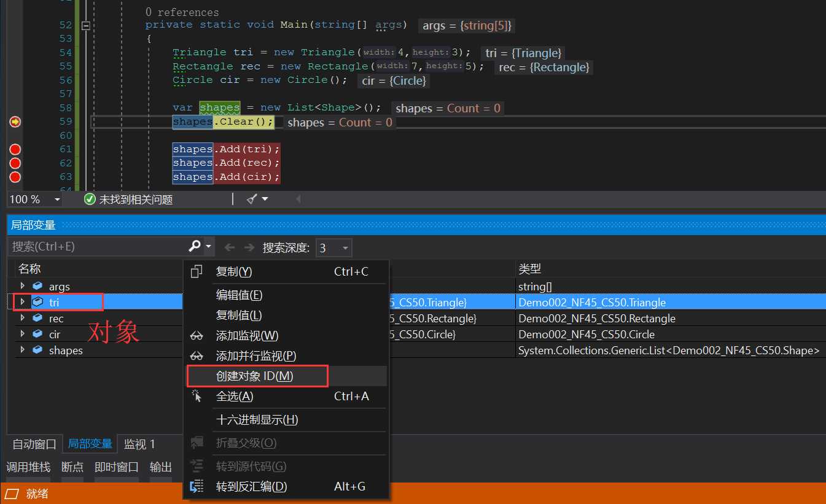Click the args = {string[5]} data tip
Viewport: 826px width, 504px height.
click(x=467, y=26)
